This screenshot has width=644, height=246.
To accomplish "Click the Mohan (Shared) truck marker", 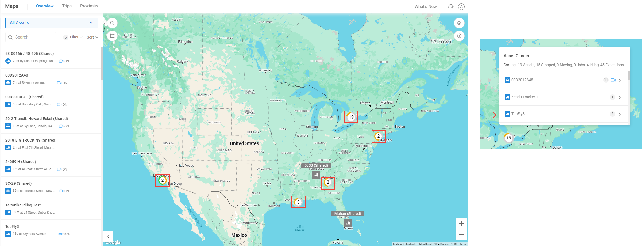I will (x=348, y=223).
